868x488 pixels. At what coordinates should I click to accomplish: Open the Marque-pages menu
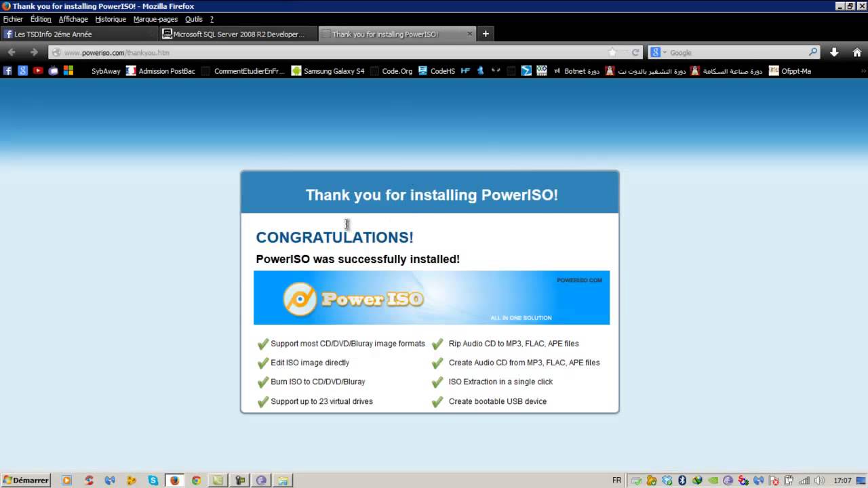pos(155,19)
